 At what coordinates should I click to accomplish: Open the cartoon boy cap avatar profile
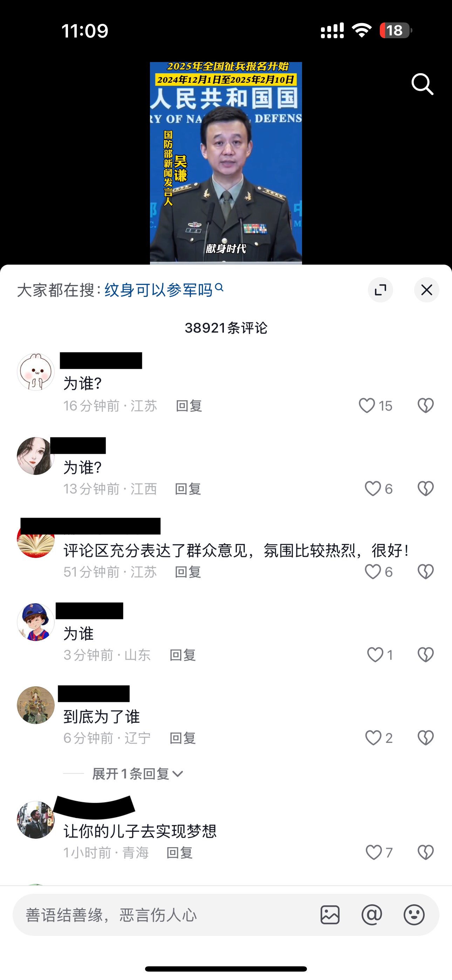36,622
